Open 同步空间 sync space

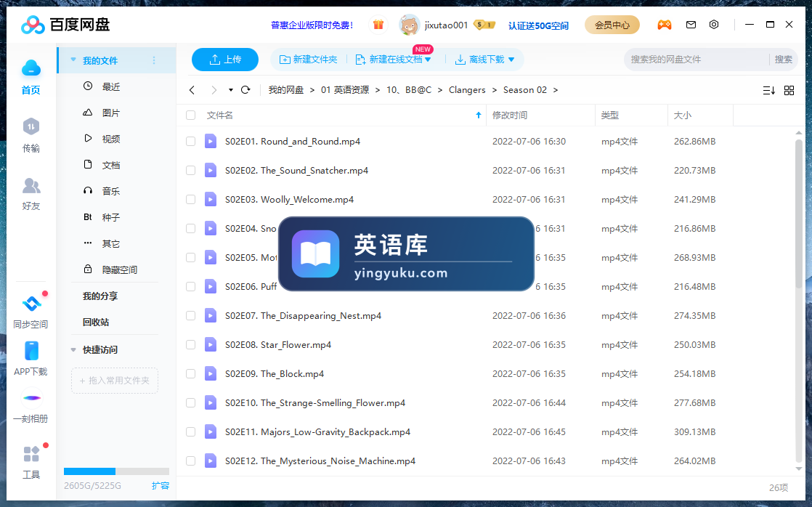(31, 304)
